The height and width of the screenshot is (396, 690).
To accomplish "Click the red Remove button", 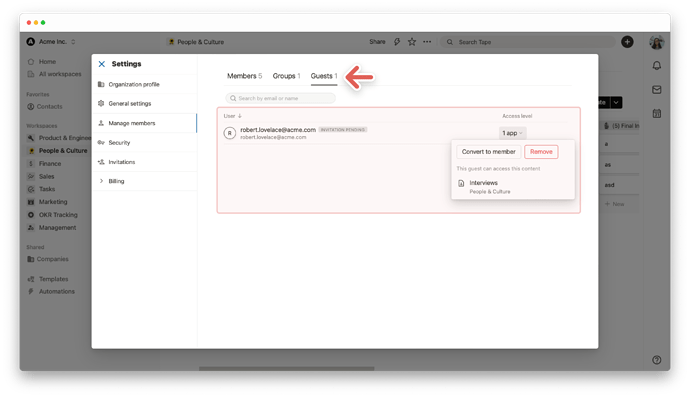I will [541, 152].
